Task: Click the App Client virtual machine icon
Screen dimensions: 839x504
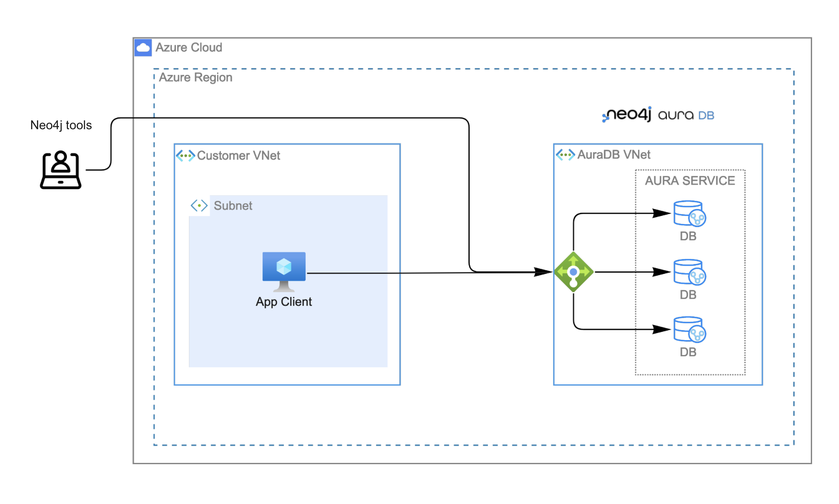Action: [x=284, y=272]
